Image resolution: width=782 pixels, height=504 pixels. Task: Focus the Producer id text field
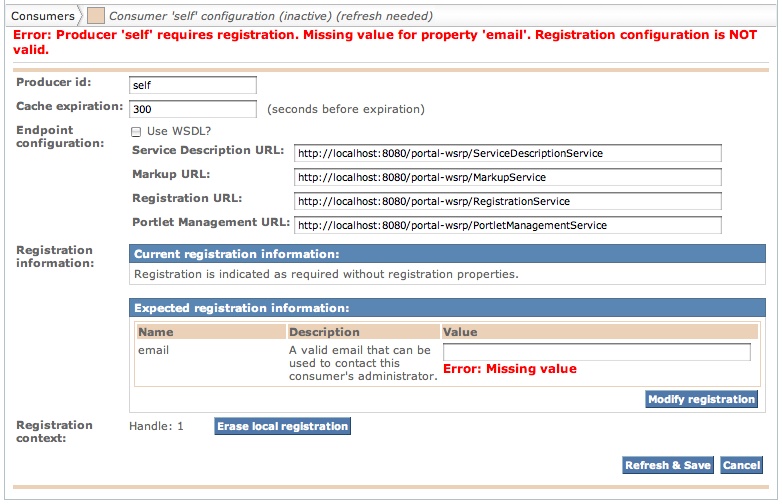[193, 86]
